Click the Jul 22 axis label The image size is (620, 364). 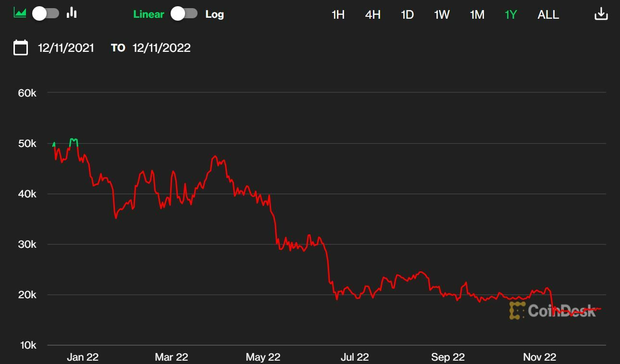point(355,357)
